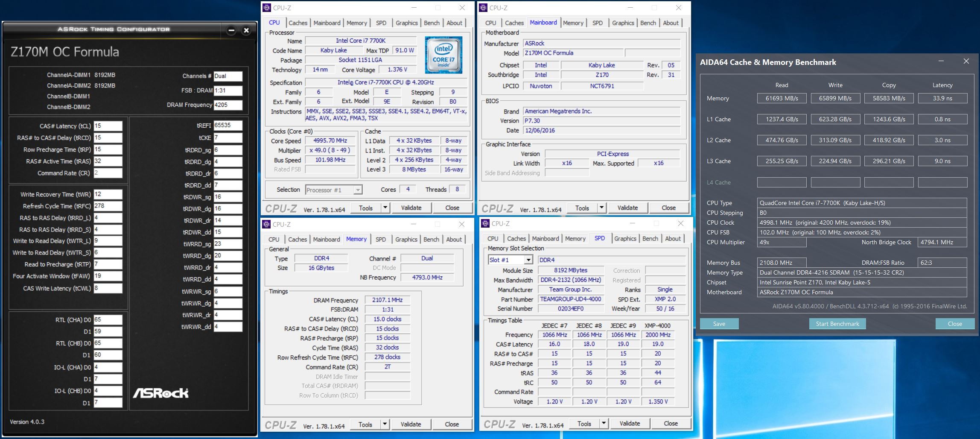Close the AIDA64 Cache & Memory Benchmark window
Viewport: 980px width, 439px height.
point(966,61)
